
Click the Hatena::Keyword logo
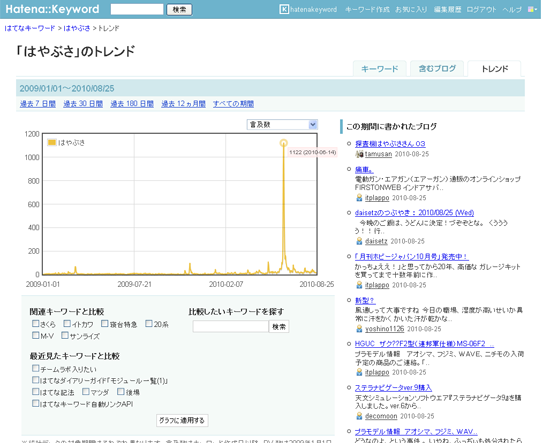[52, 9]
